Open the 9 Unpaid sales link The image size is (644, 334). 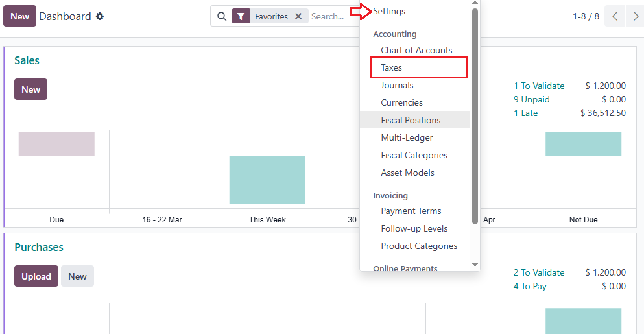tap(531, 99)
